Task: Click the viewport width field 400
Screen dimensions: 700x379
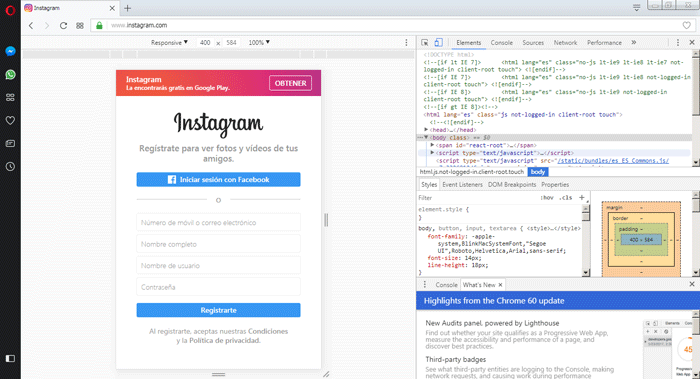Action: coord(205,42)
